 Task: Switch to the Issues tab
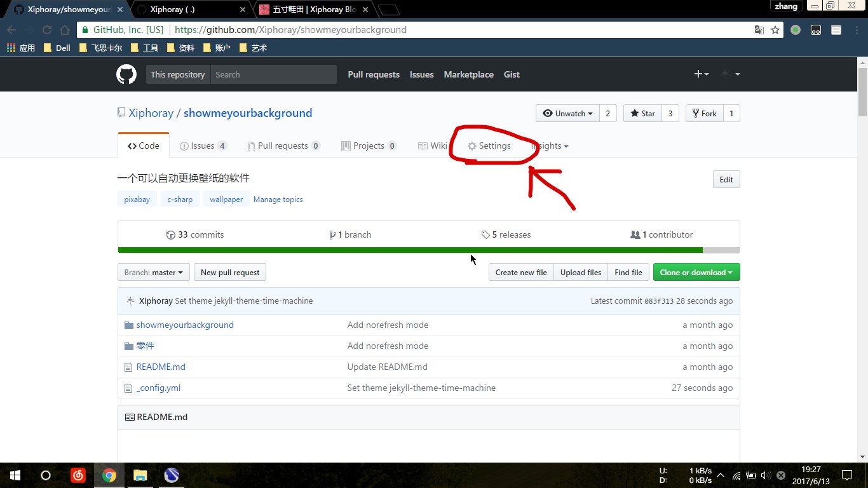[x=203, y=146]
